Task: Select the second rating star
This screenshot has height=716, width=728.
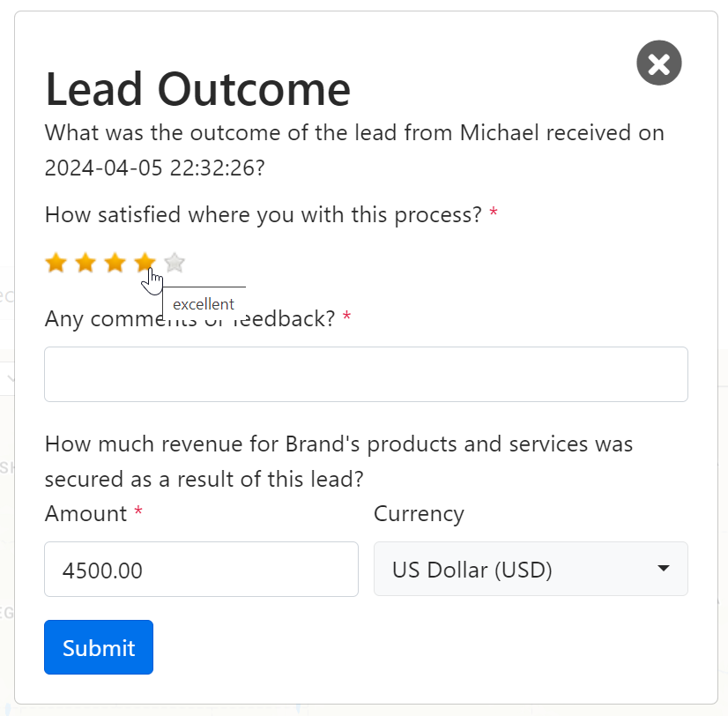Action: tap(85, 263)
